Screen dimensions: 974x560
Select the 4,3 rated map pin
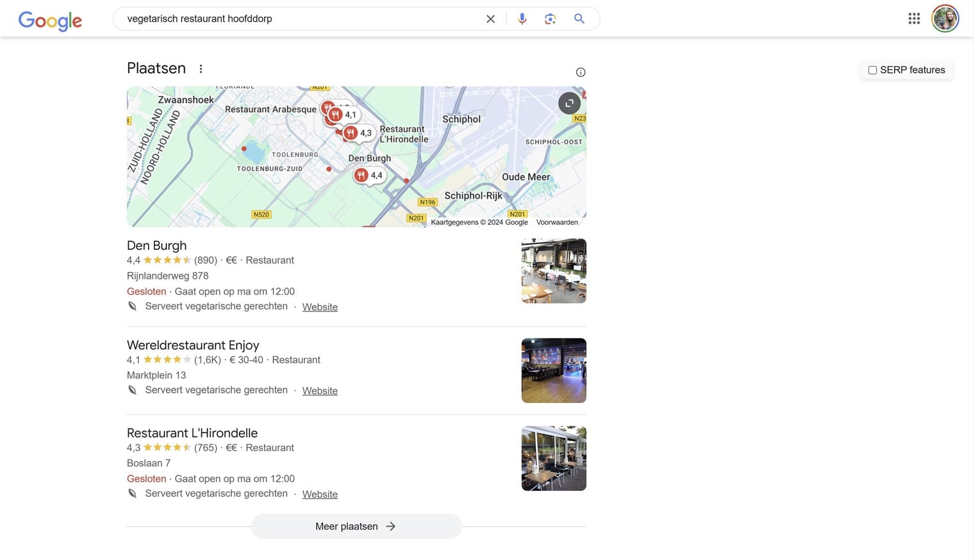click(358, 133)
